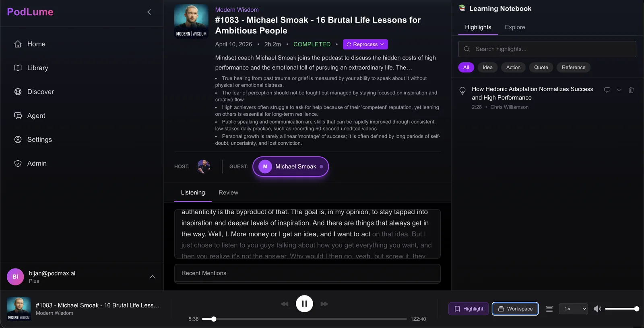This screenshot has width=644, height=328.
Task: Open the comment icon on the Hedonic Adaptation highlight
Action: (607, 90)
